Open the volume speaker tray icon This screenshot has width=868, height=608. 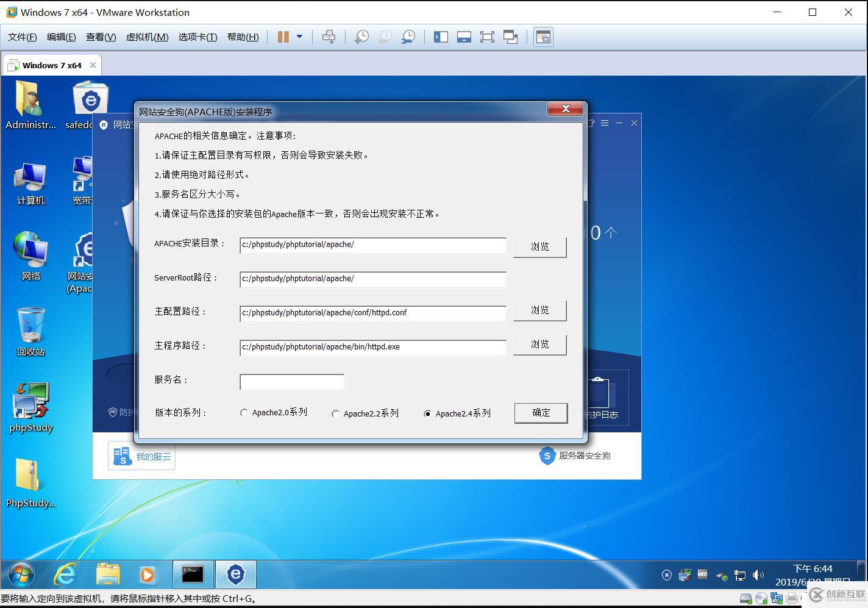click(758, 574)
